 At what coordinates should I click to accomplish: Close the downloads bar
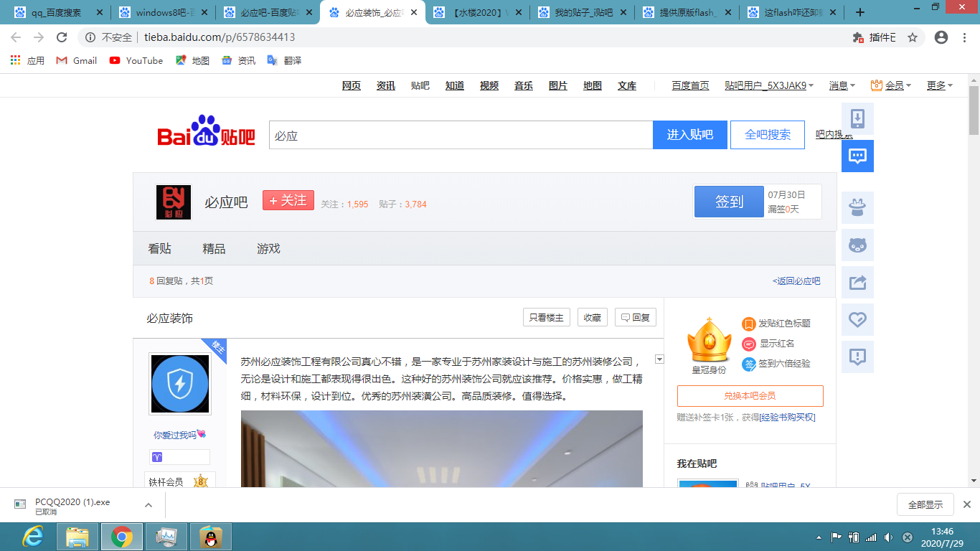tap(966, 504)
